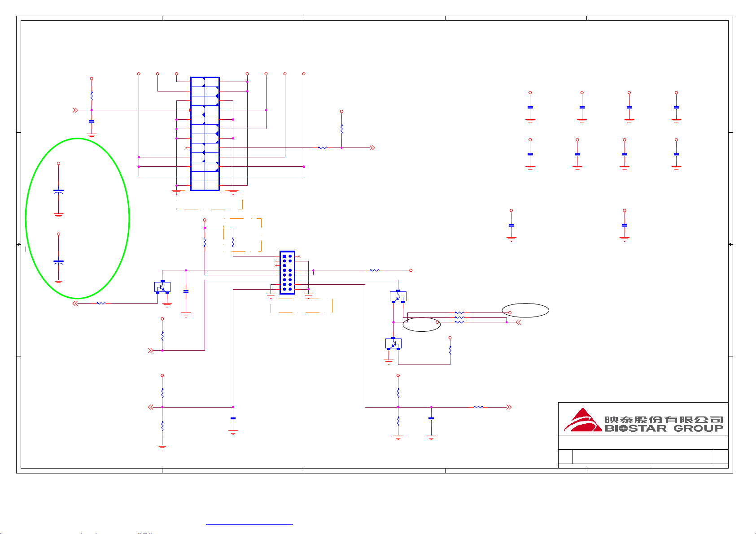
Task: Click the 映泰股份有限公司 company name text
Action: coord(664,420)
